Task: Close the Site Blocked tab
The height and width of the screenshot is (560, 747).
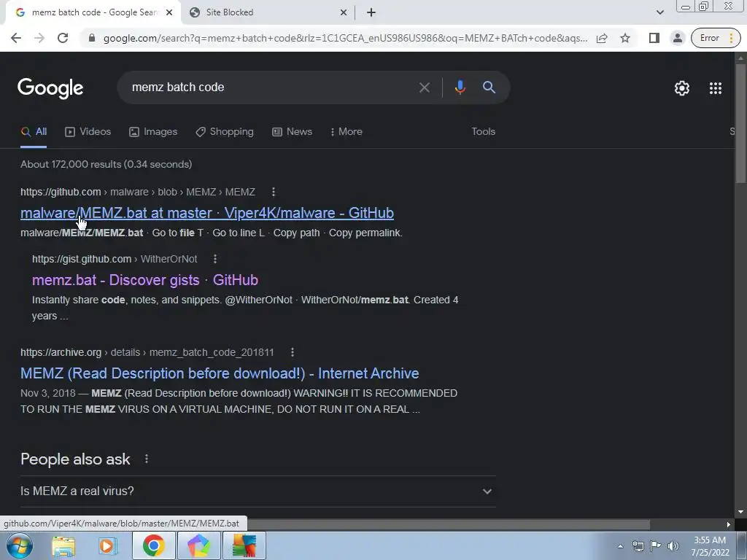Action: click(344, 12)
